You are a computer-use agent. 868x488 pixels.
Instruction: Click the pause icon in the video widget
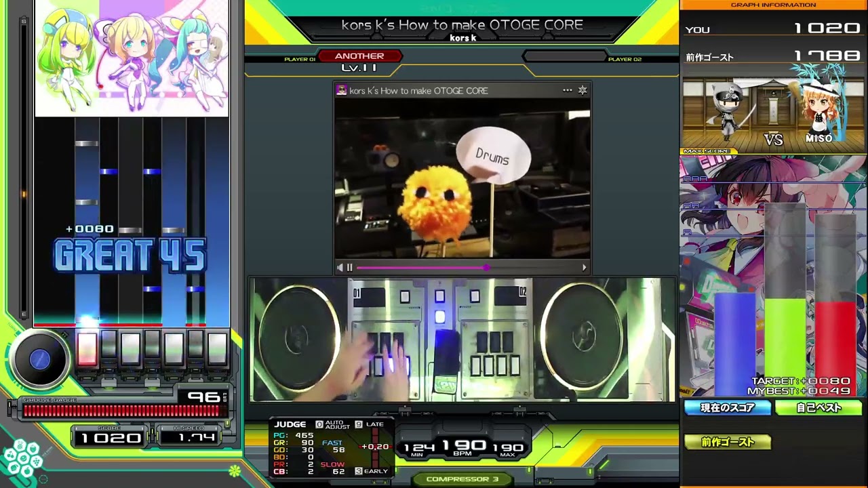(350, 268)
